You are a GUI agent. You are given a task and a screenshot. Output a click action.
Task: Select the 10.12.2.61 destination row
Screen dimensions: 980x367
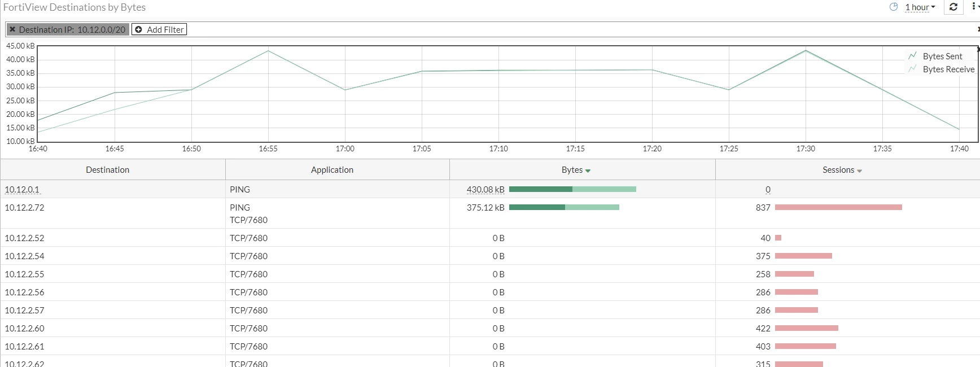(x=490, y=346)
